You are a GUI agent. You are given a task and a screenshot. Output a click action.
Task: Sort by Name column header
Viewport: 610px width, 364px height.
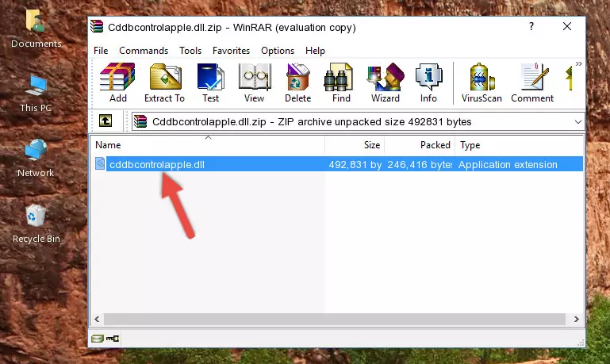coord(208,145)
